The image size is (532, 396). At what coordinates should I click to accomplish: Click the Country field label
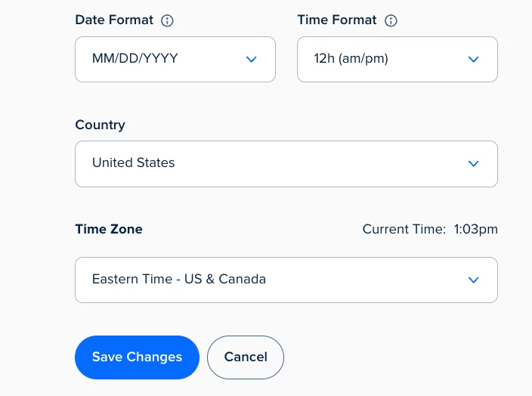click(100, 125)
